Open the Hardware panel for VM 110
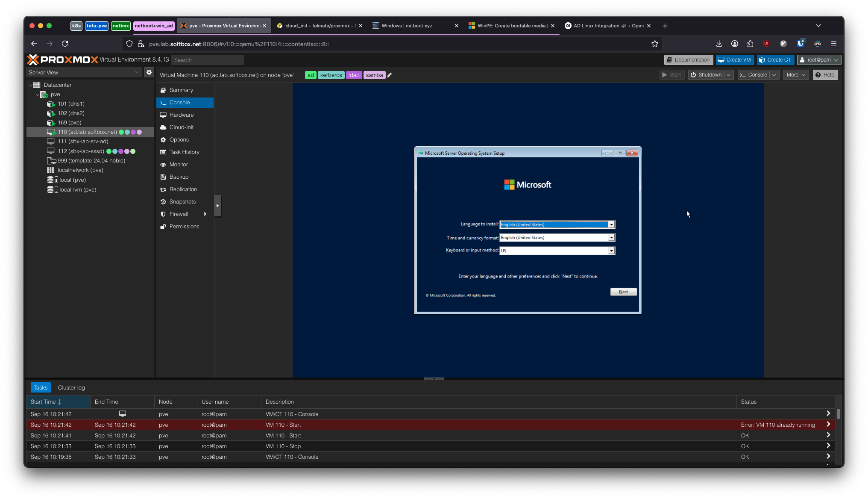The image size is (868, 499). 181,115
